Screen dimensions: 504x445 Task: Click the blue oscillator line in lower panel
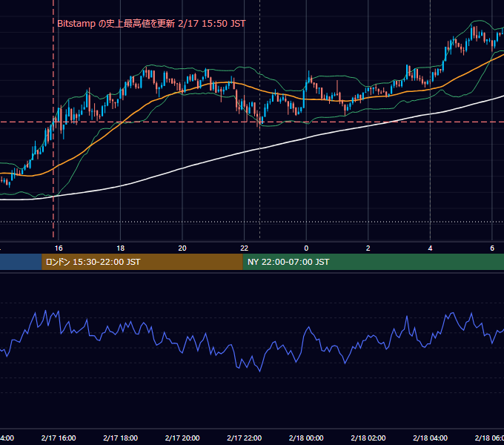(259, 370)
